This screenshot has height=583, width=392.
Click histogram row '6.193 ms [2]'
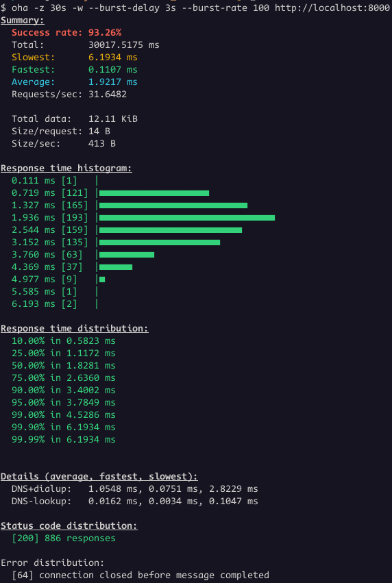pyautogui.click(x=55, y=303)
